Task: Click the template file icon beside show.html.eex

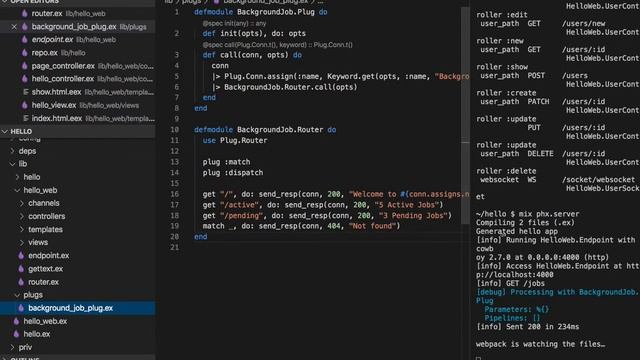Action: [25, 92]
